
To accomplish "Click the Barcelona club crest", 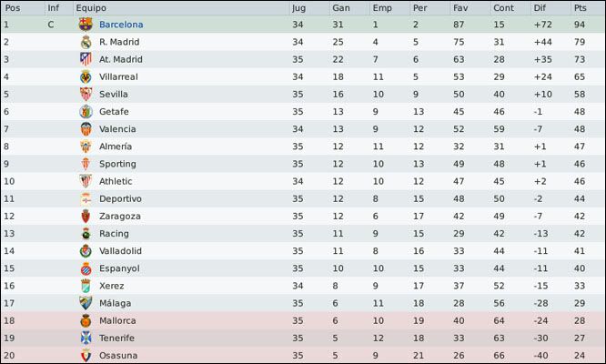I will 86,25.
